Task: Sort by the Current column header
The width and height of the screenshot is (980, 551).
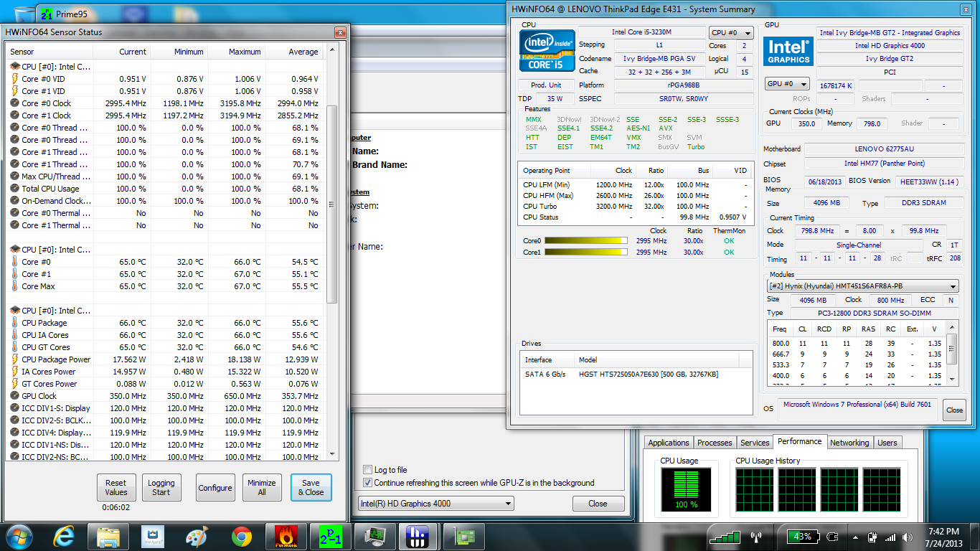Action: 121,52
